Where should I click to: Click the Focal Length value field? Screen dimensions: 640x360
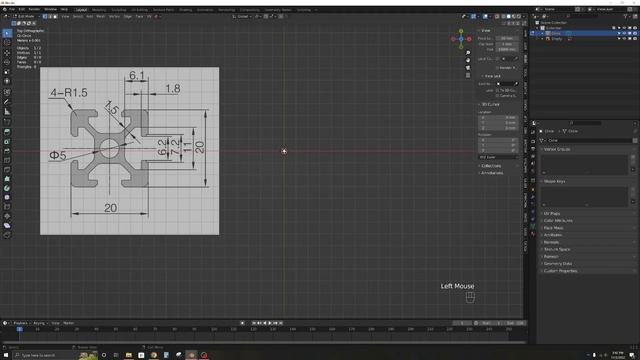(507, 38)
